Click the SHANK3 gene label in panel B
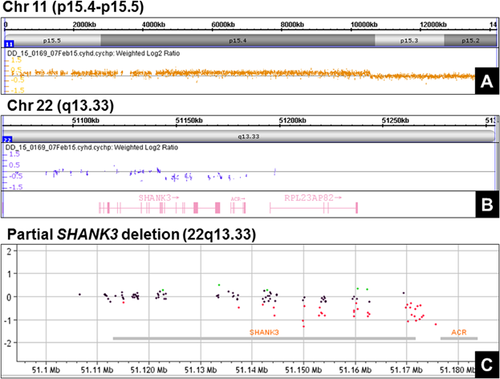500x379 pixels. point(155,198)
